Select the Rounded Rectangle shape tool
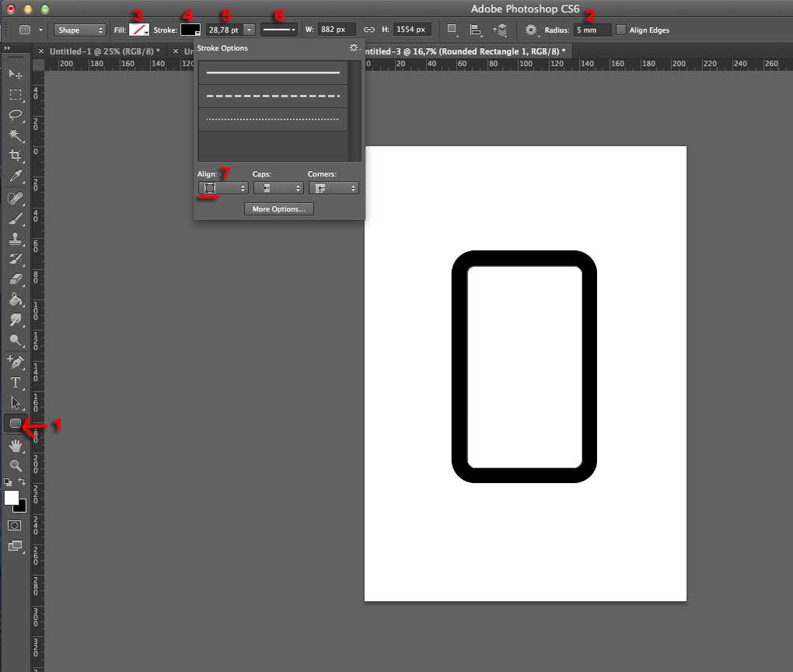 16,423
